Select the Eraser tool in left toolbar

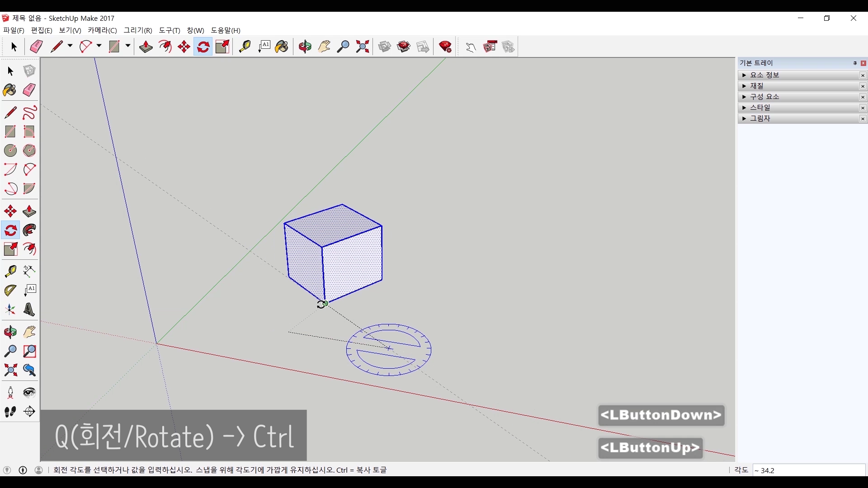[x=29, y=90]
